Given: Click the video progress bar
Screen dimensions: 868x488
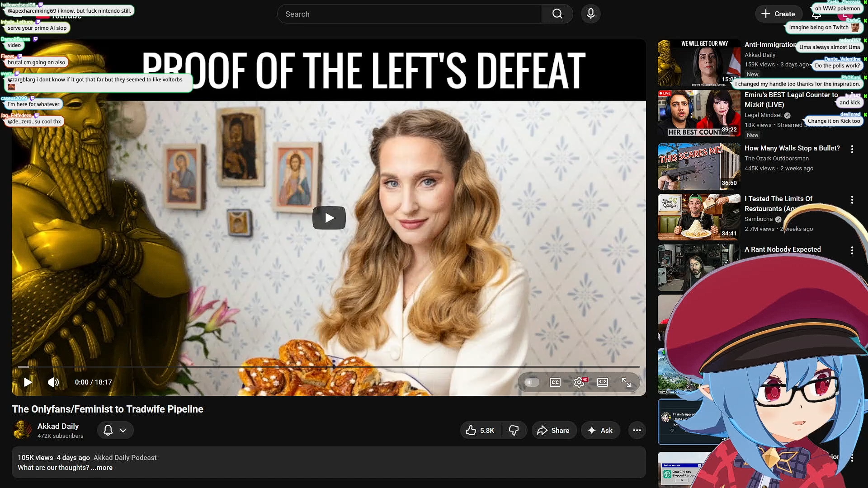Looking at the screenshot, I should [x=329, y=367].
